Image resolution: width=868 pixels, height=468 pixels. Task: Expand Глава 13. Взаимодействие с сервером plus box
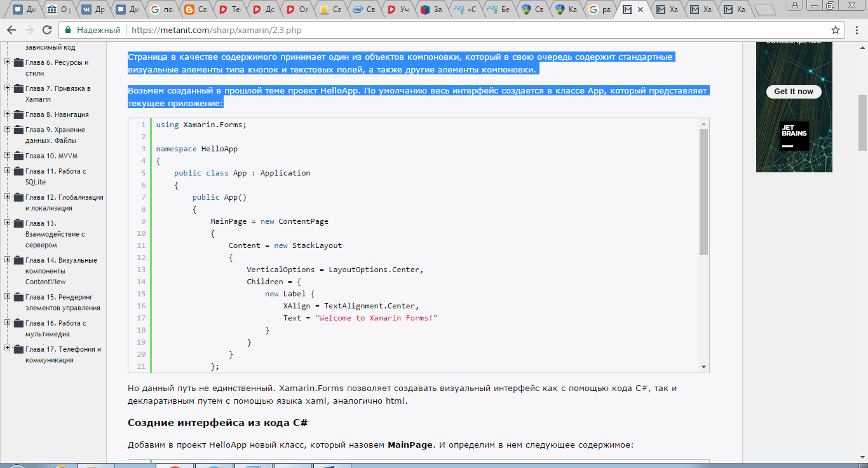point(7,223)
